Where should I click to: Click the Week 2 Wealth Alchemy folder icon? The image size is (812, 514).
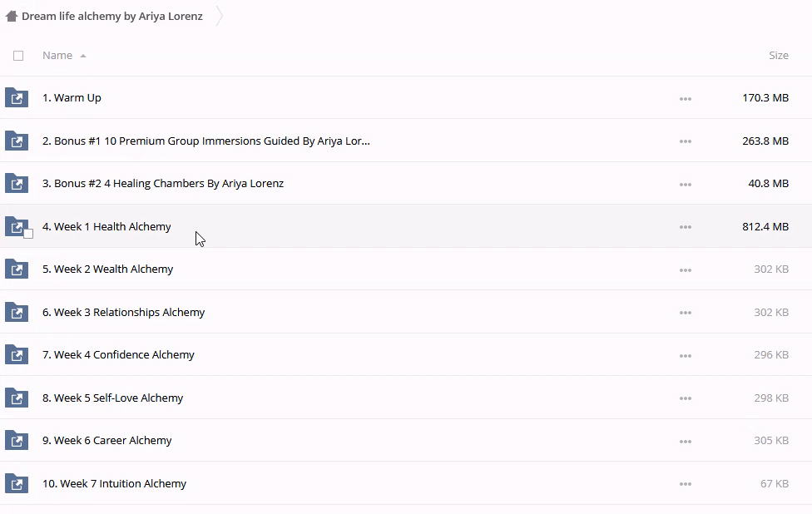click(17, 269)
